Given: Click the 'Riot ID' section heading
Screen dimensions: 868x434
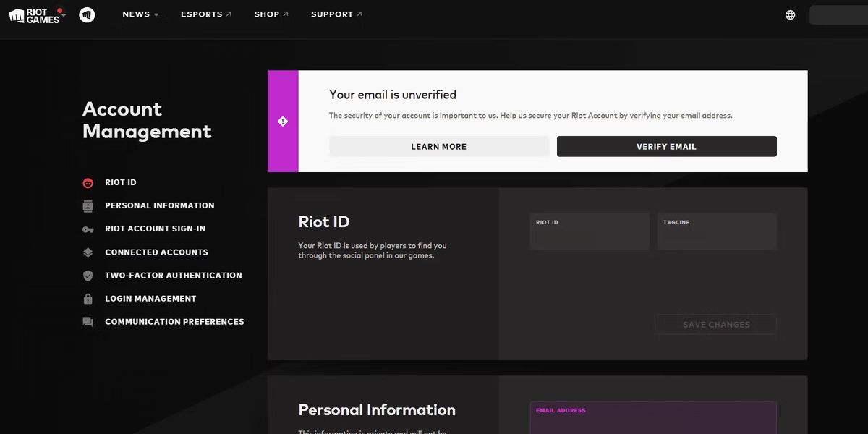Looking at the screenshot, I should point(324,222).
